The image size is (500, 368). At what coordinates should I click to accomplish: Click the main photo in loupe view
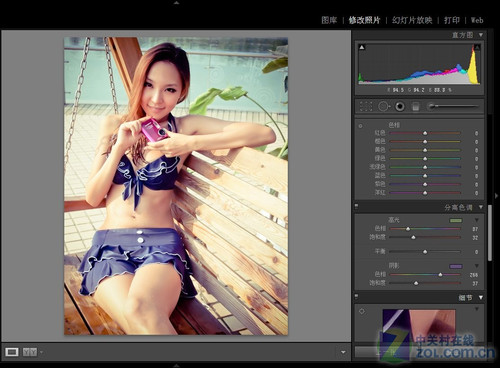pyautogui.click(x=176, y=186)
